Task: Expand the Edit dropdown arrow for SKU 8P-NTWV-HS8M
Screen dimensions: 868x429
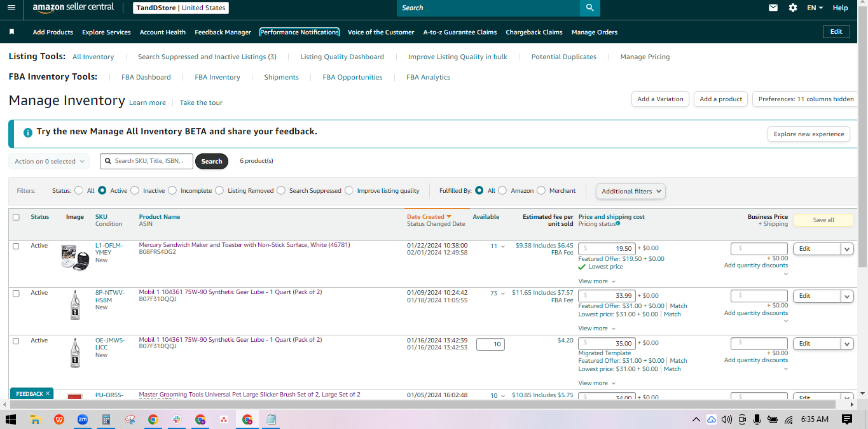Action: click(x=847, y=296)
